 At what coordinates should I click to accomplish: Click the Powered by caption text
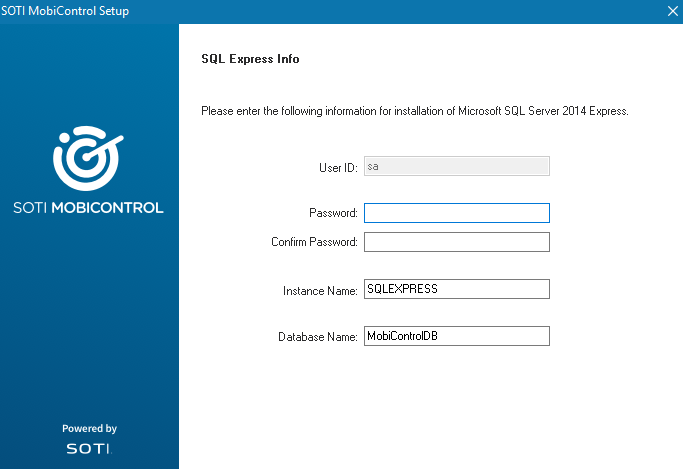coord(89,428)
